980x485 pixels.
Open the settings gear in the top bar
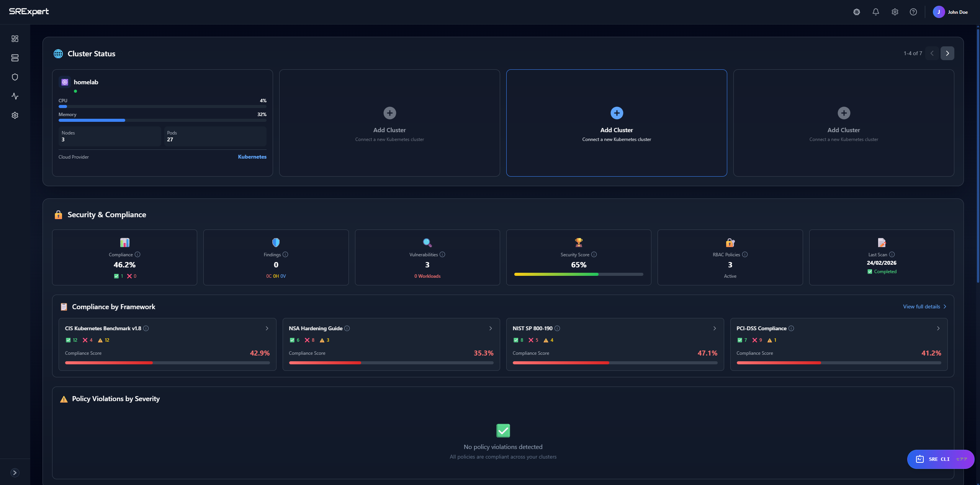point(895,12)
